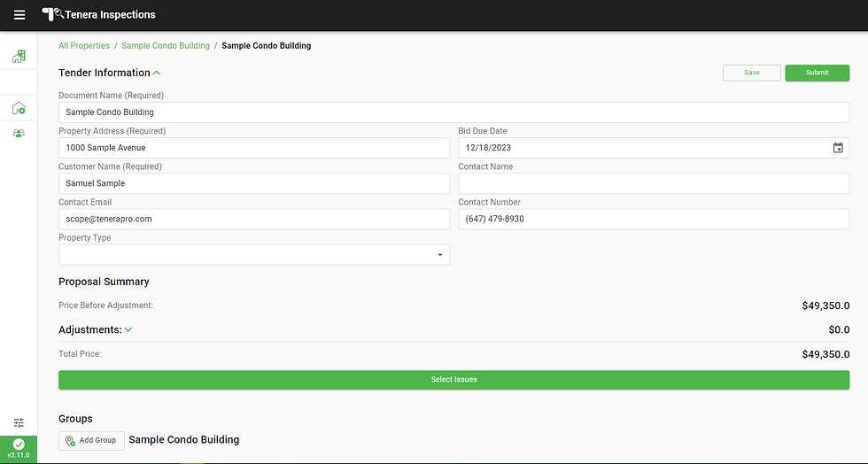Click the v2.11.0 version status badge
The height and width of the screenshot is (464, 868).
coord(19,449)
